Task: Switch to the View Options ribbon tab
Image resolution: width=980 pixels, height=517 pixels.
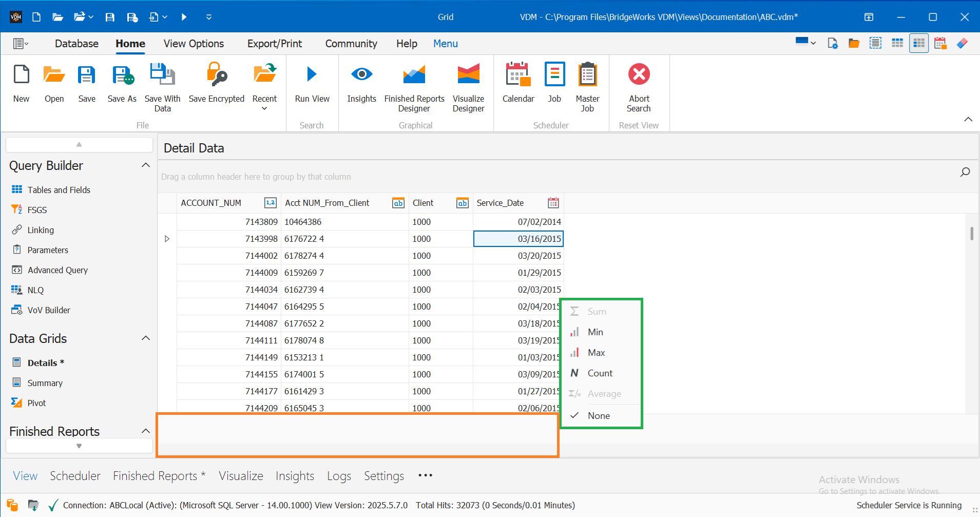Action: click(x=194, y=43)
